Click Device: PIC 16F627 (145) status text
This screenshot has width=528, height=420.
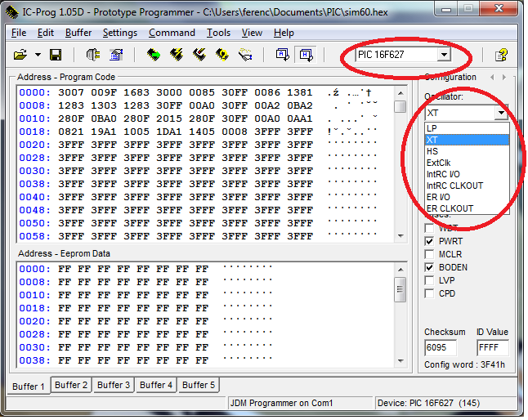pyautogui.click(x=428, y=403)
